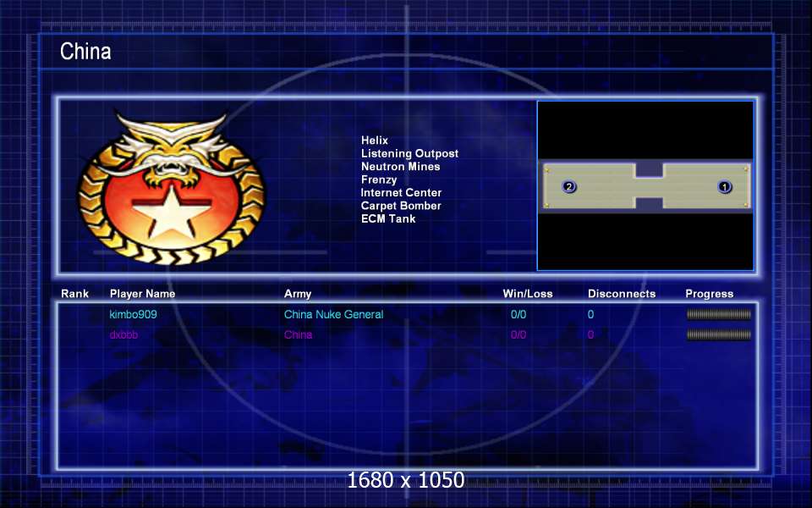
Task: Click Helix in the unit list
Action: [x=375, y=141]
